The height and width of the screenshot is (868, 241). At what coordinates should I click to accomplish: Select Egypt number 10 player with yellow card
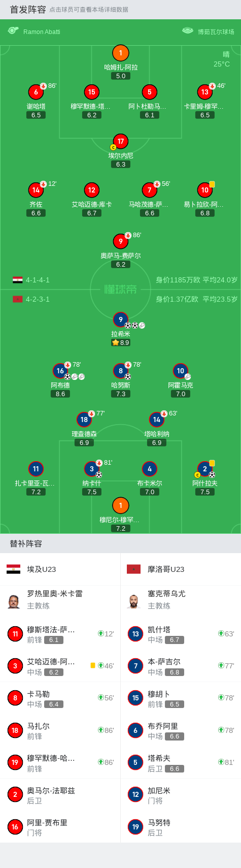coord(205,190)
